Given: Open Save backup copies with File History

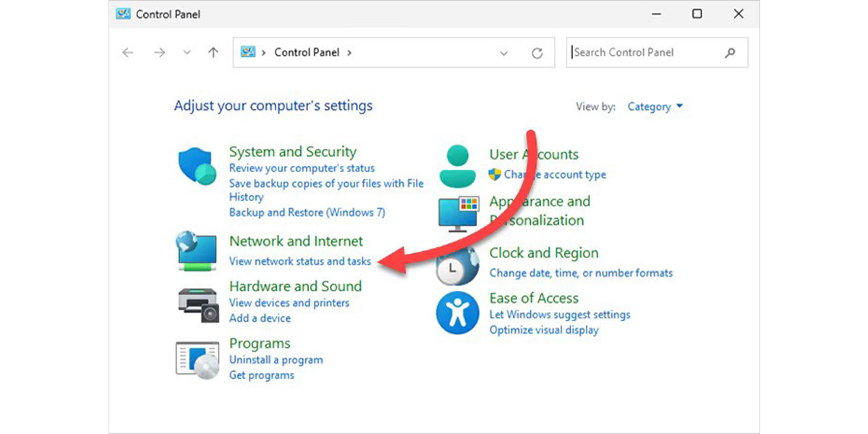Looking at the screenshot, I should (x=326, y=190).
